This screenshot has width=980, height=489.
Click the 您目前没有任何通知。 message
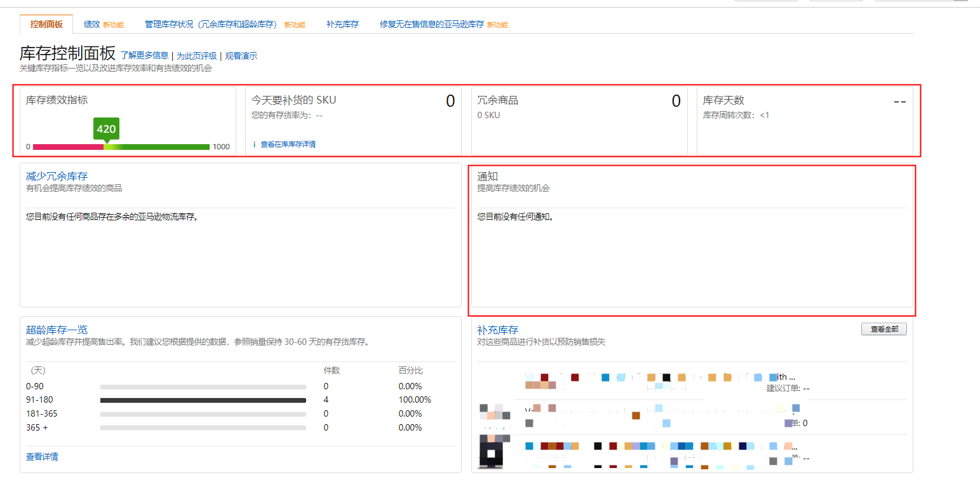(x=516, y=217)
